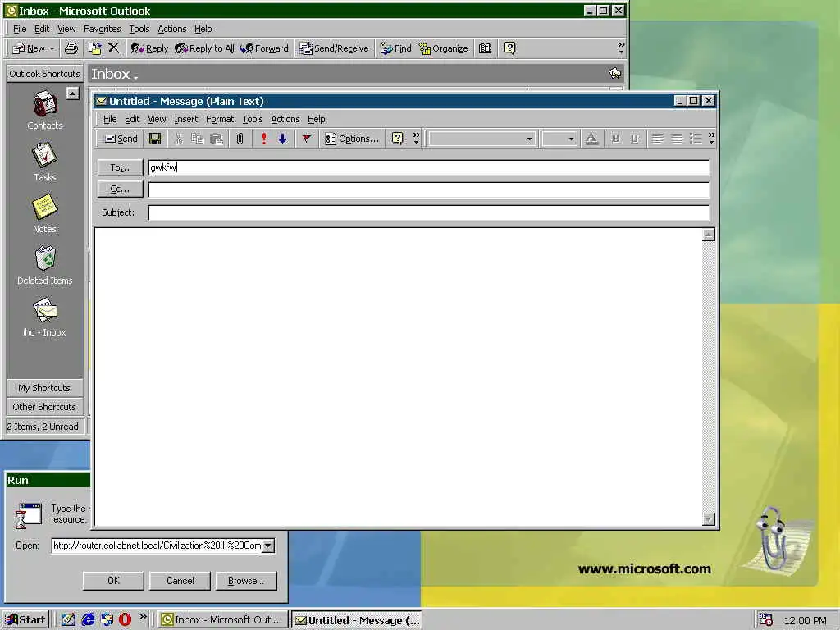Click the Send button
Image resolution: width=840 pixels, height=630 pixels.
click(121, 139)
